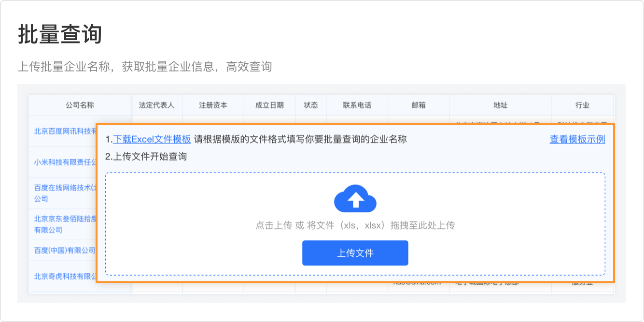Click the 联系电话 column header

click(357, 105)
